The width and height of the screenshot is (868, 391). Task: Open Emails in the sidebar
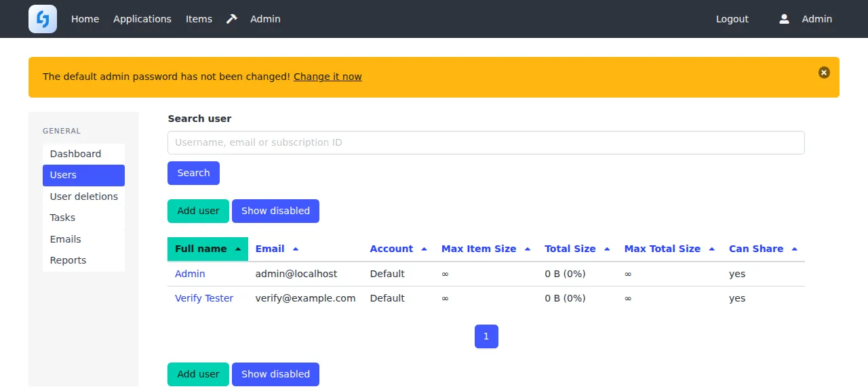83,239
